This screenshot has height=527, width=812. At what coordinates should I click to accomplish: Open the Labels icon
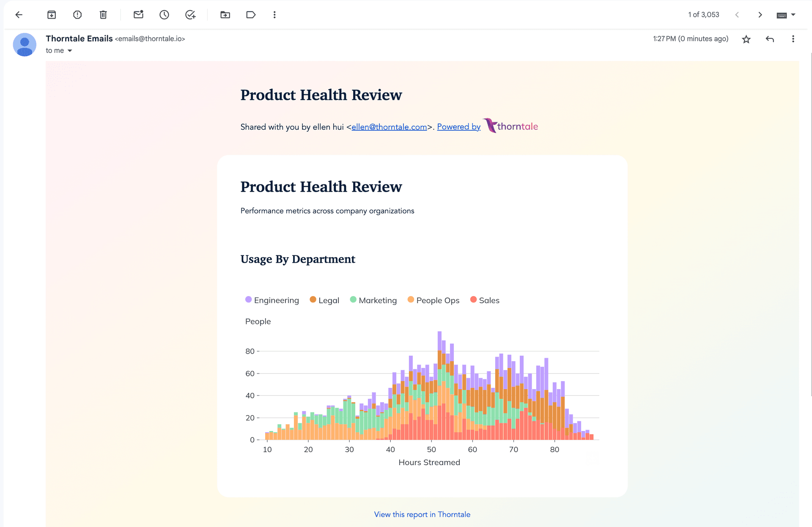coord(251,15)
